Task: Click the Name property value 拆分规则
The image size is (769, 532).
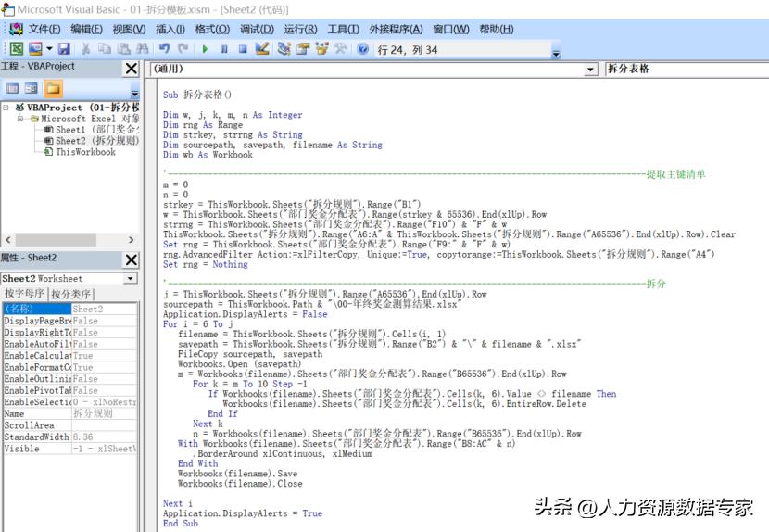Action: 104,413
